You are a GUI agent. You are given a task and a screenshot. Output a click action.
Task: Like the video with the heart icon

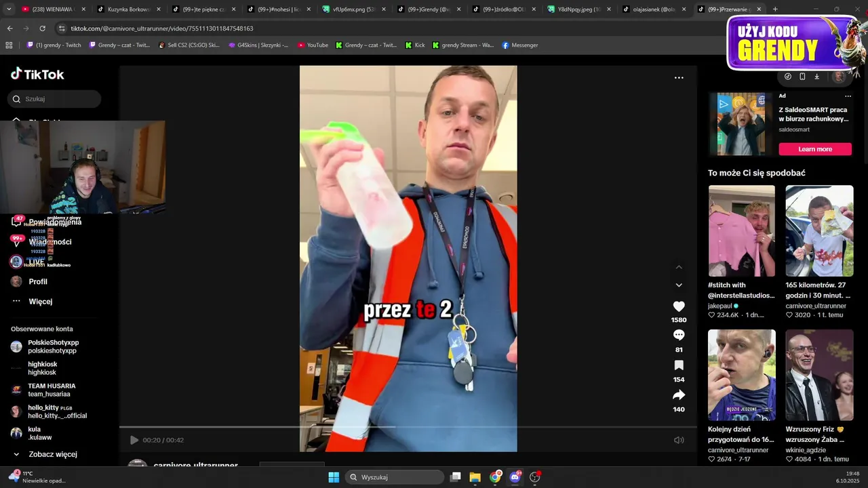tap(678, 306)
